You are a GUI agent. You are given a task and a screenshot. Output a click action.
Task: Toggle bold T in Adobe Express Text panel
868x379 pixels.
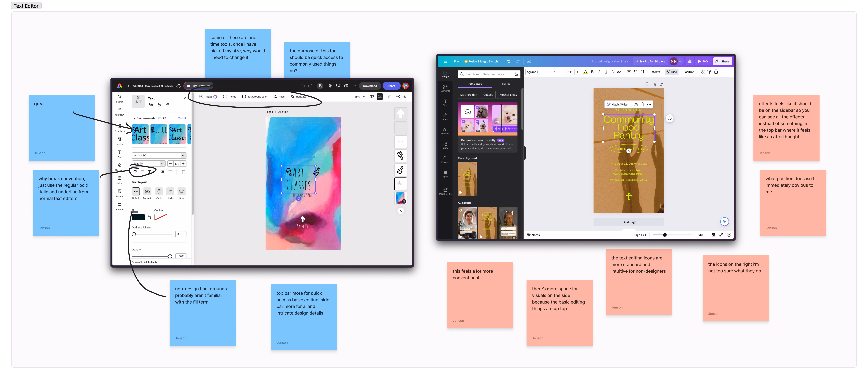[135, 172]
